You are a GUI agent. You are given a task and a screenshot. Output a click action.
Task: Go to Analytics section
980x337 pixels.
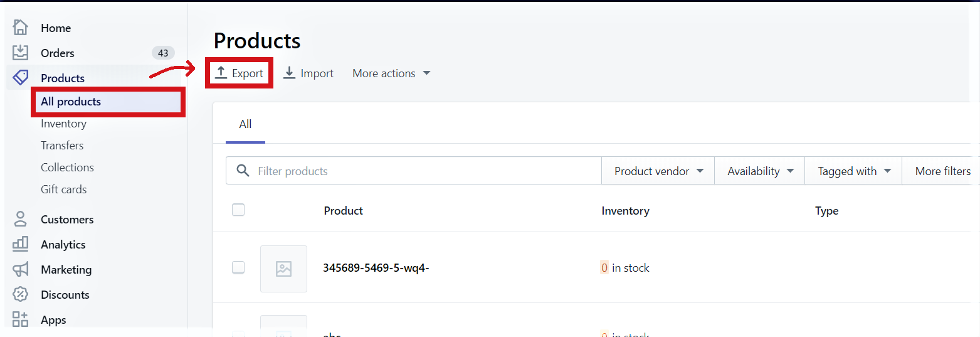[63, 244]
